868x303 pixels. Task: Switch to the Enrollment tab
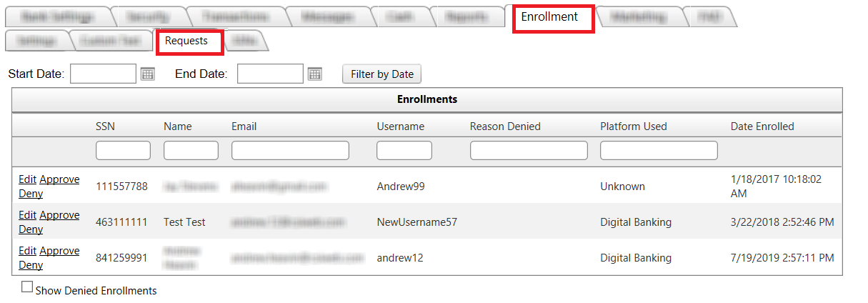(549, 17)
